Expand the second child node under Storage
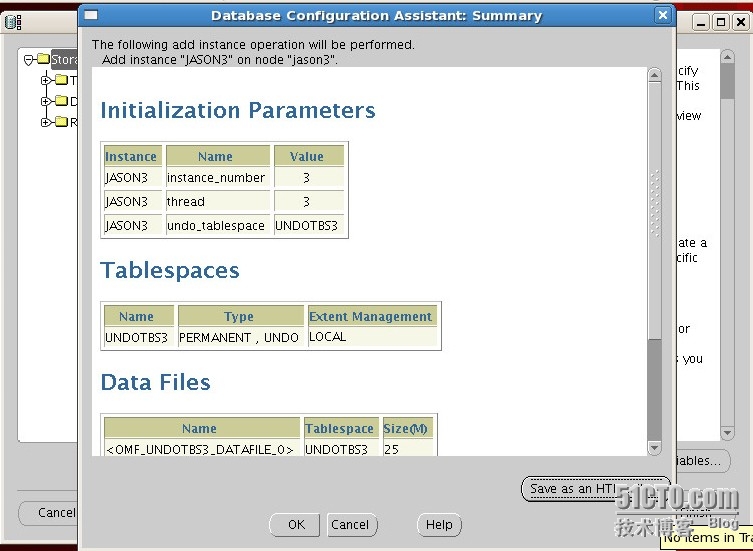Viewport: 753px width, 551px height. [x=46, y=101]
